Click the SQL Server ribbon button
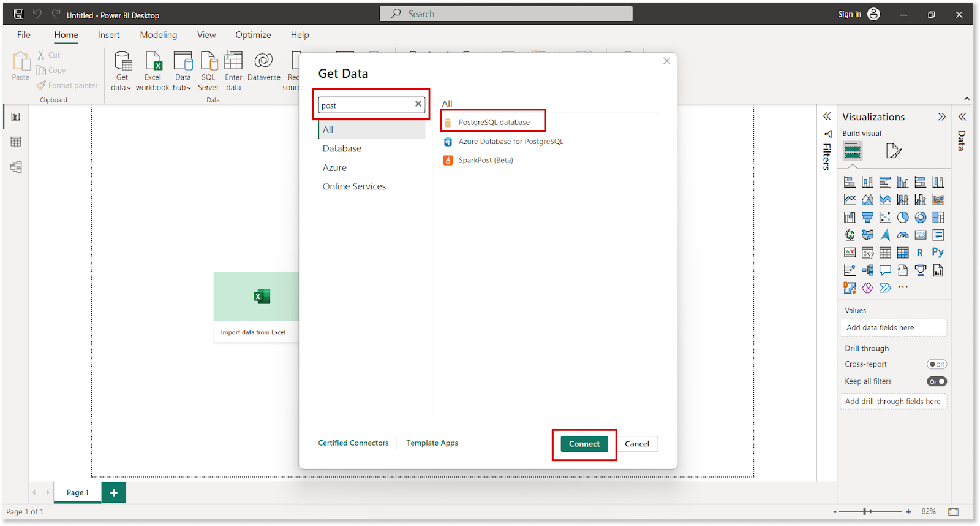Image resolution: width=980 pixels, height=526 pixels. [208, 71]
